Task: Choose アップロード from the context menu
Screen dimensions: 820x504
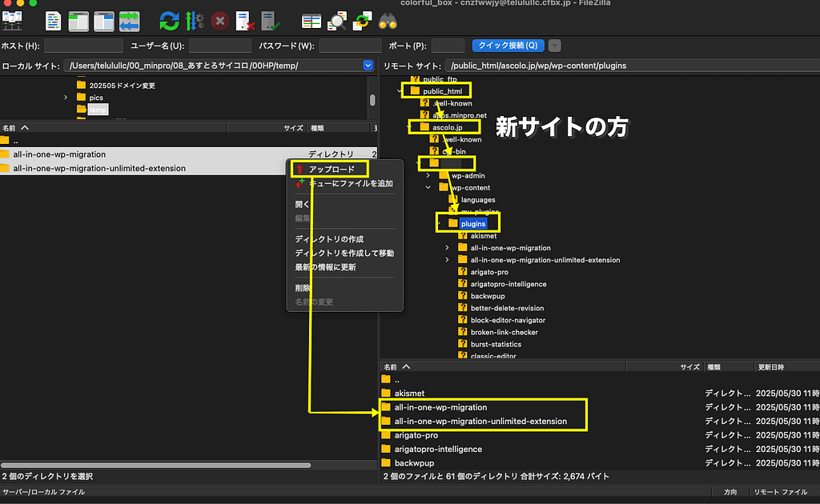Action: [x=332, y=169]
